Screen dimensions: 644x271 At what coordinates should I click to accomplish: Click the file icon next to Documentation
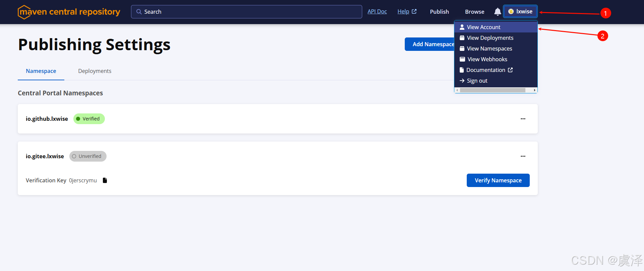[x=462, y=70]
